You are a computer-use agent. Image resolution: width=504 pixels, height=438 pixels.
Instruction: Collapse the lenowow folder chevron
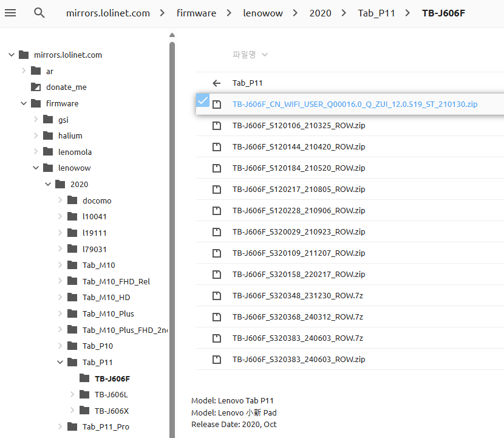point(36,168)
